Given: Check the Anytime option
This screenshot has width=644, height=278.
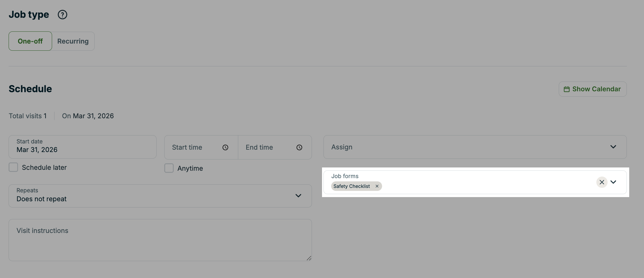Looking at the screenshot, I should tap(169, 168).
